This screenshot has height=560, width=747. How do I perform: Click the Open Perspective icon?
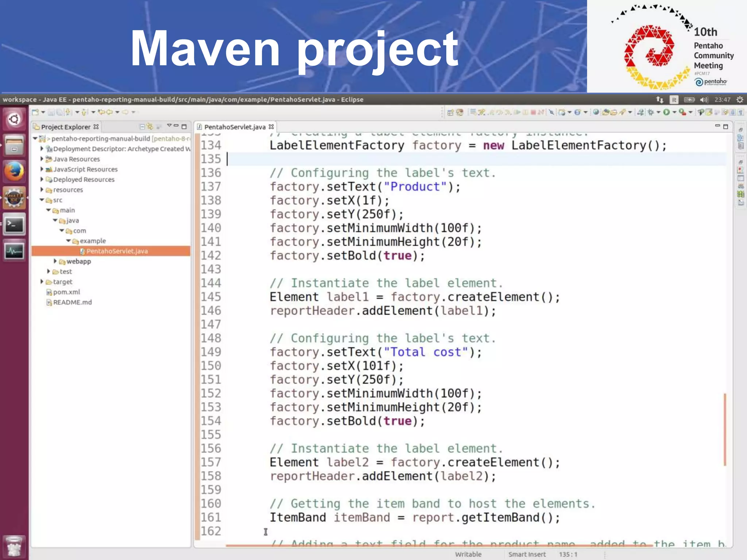(x=450, y=112)
